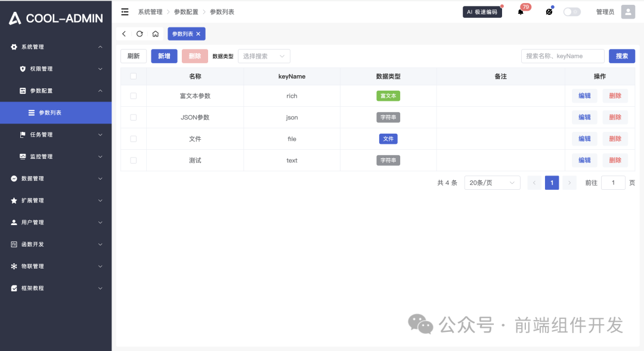The image size is (644, 351).
Task: Click the 字符串 tag on the 测试 row
Action: pos(388,160)
